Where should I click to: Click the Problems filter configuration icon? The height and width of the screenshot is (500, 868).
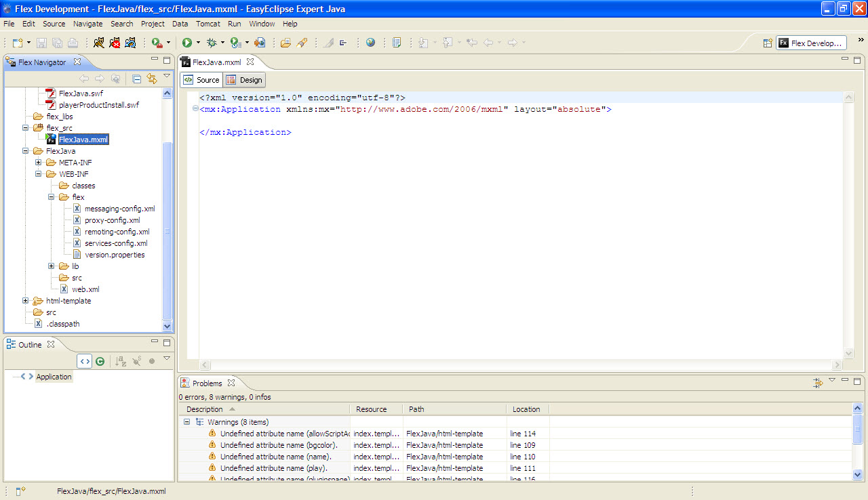[818, 383]
